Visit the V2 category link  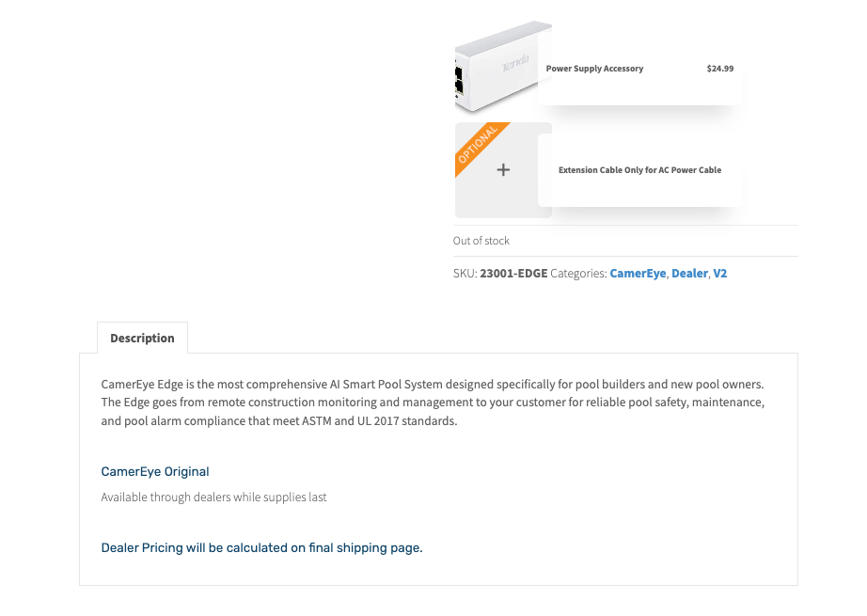pos(720,274)
